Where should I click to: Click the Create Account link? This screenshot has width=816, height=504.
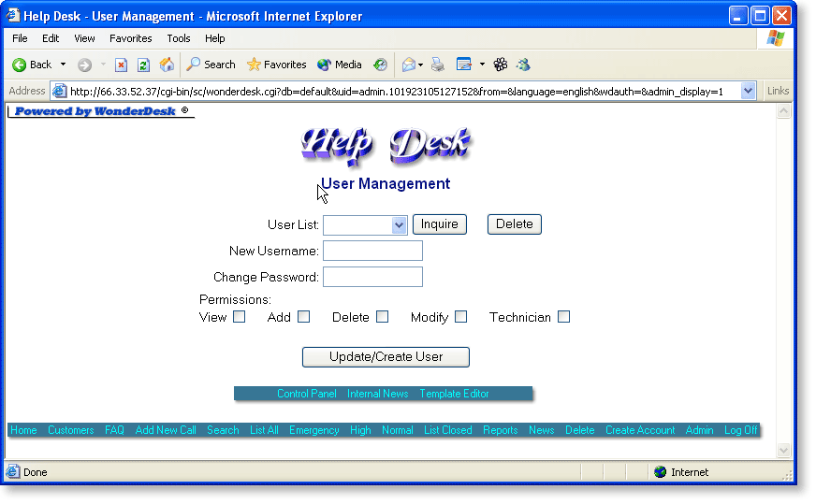[x=640, y=430]
